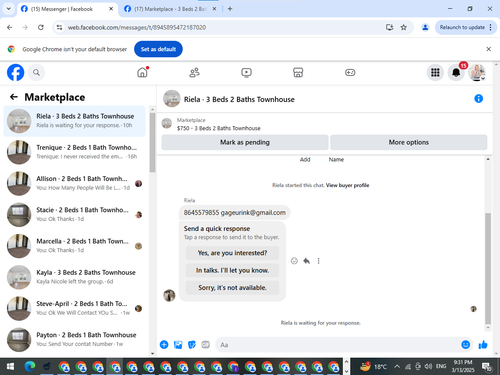Open the Friends icon in top navigation
This screenshot has width=500, height=375.
point(194,72)
